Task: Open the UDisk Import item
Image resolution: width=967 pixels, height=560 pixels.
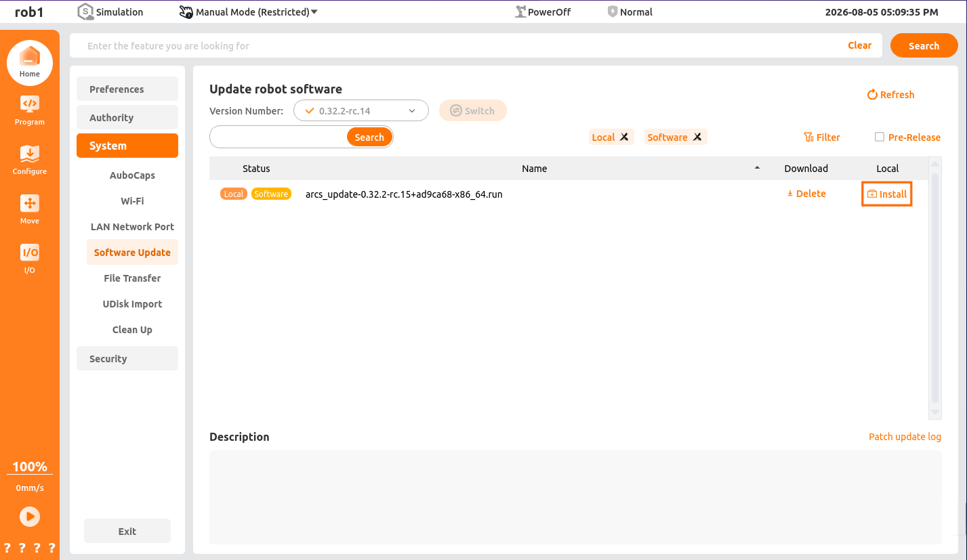Action: 132,304
